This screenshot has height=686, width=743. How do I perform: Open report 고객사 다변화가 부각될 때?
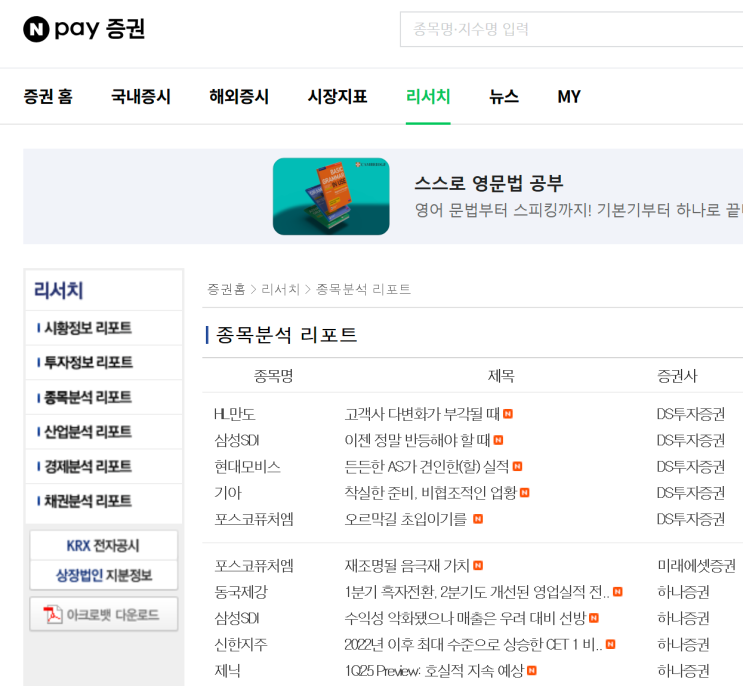pos(422,414)
